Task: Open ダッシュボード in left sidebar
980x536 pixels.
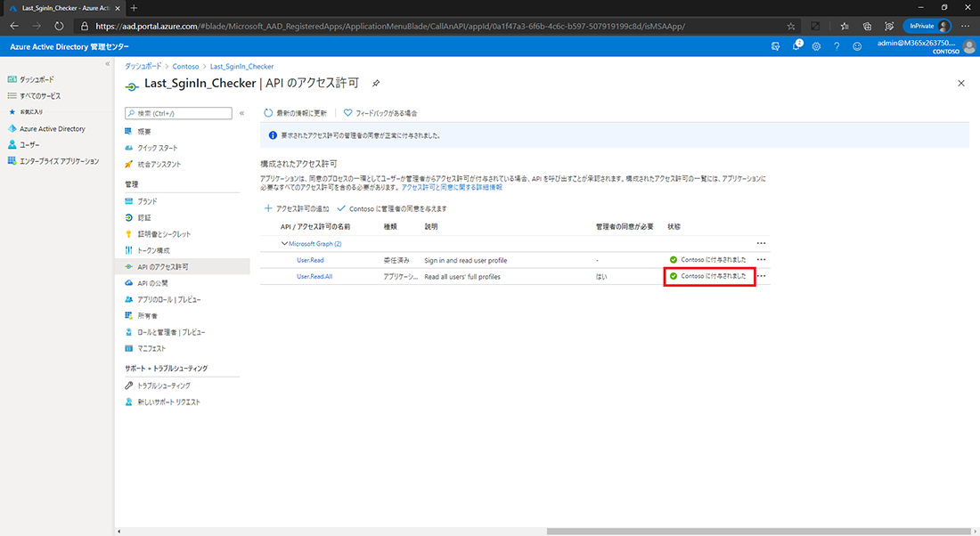Action: point(31,79)
